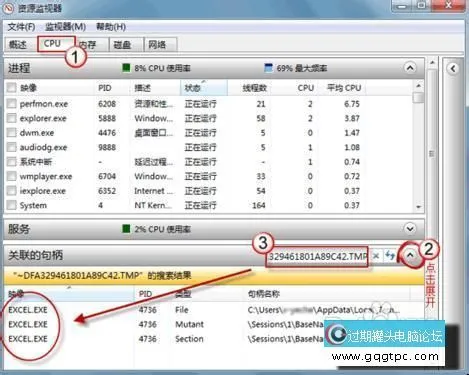
Task: Collapse the 关联的句柄 section
Action: [410, 255]
